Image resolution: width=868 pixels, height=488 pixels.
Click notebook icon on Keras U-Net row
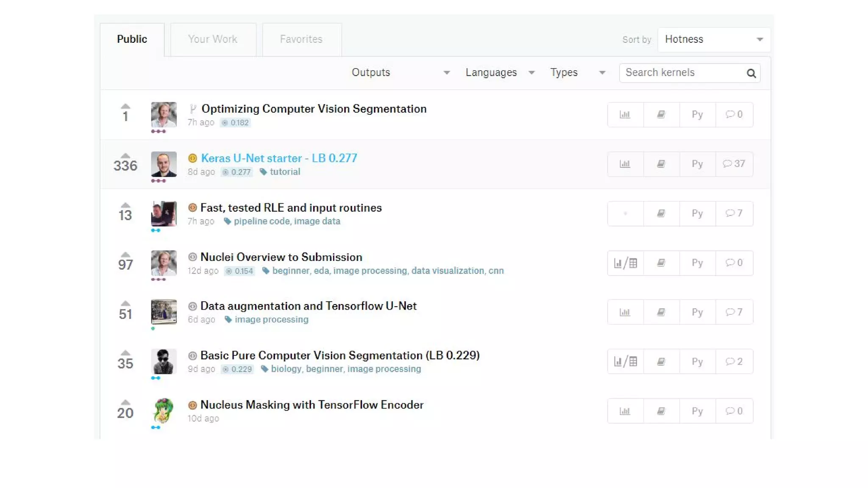(x=661, y=164)
